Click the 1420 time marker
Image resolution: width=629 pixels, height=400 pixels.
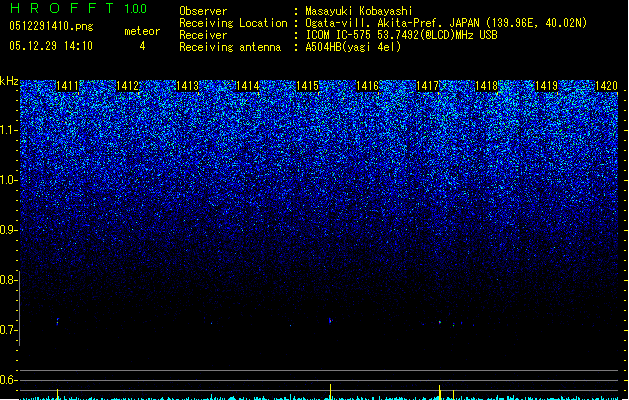[x=606, y=86]
